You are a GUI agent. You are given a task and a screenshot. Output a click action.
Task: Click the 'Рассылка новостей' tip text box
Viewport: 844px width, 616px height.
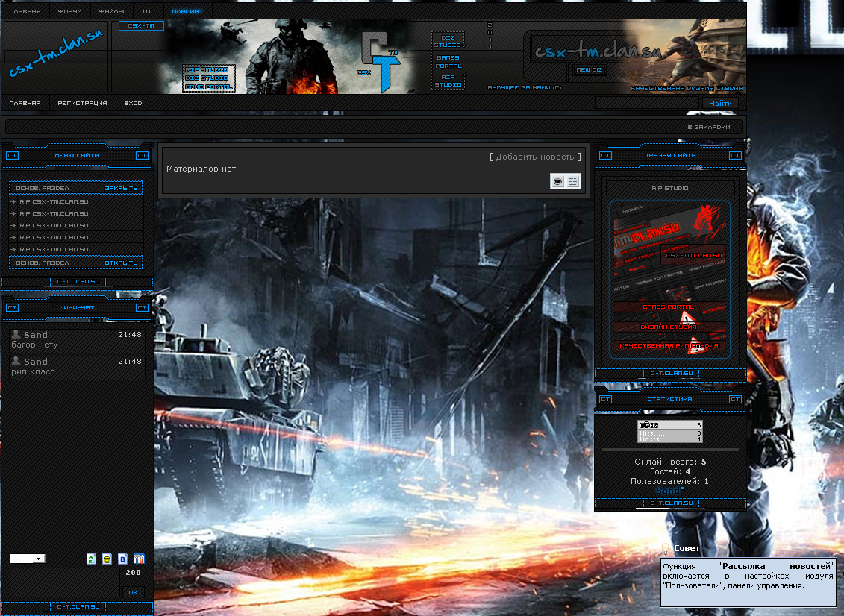748,582
